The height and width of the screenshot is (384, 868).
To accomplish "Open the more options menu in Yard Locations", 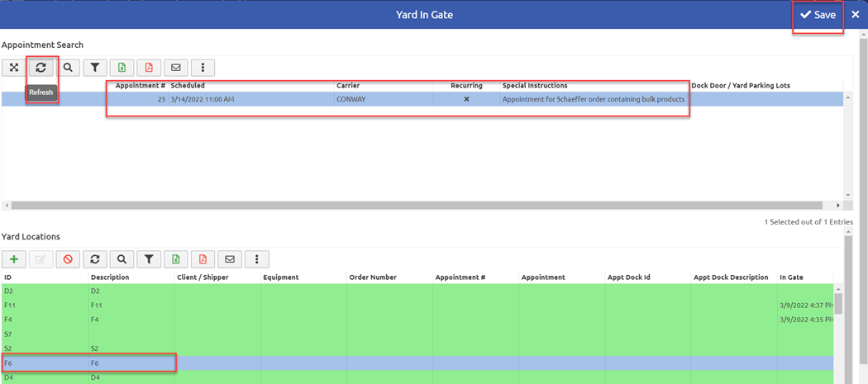I will [x=257, y=259].
